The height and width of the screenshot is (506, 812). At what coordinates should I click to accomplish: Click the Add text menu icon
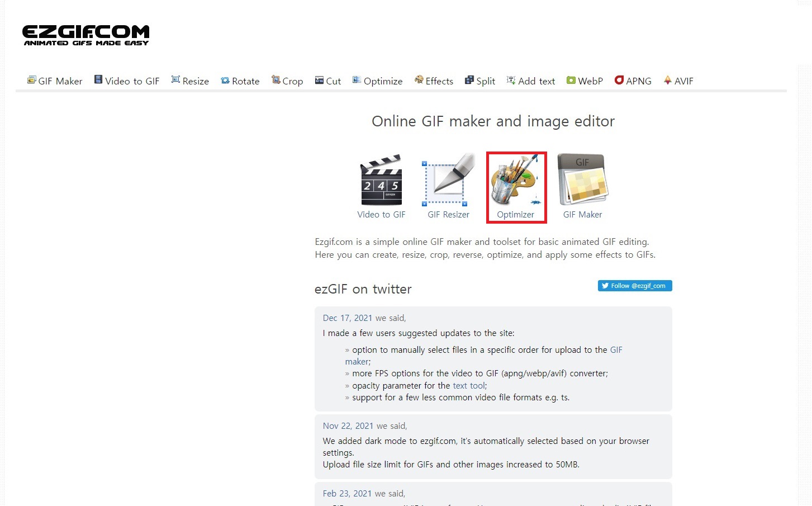(511, 80)
